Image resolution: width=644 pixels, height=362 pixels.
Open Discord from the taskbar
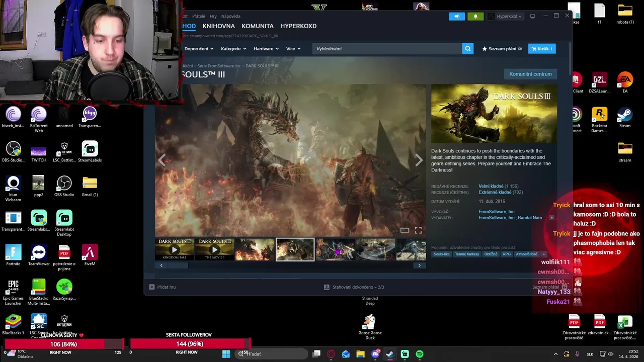click(375, 354)
